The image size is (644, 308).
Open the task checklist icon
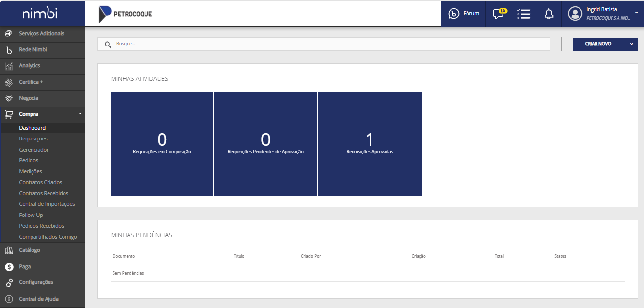(x=524, y=14)
